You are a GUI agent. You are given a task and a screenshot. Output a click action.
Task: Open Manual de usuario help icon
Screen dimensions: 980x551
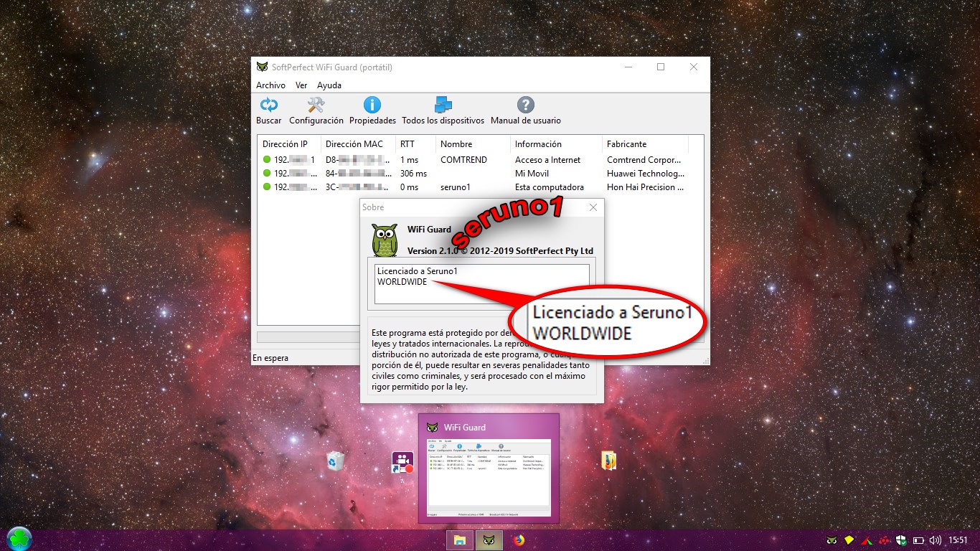pos(525,105)
